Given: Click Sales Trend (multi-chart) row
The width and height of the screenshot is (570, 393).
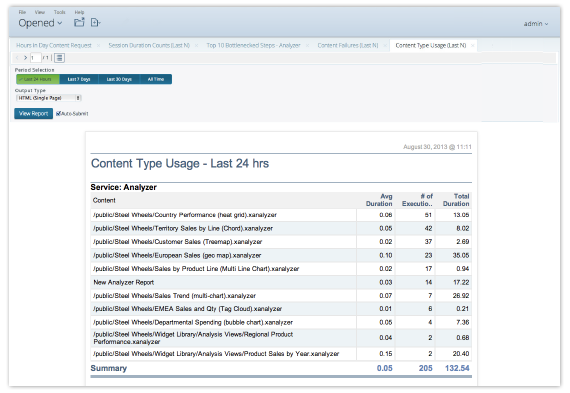Looking at the screenshot, I should pyautogui.click(x=281, y=296).
